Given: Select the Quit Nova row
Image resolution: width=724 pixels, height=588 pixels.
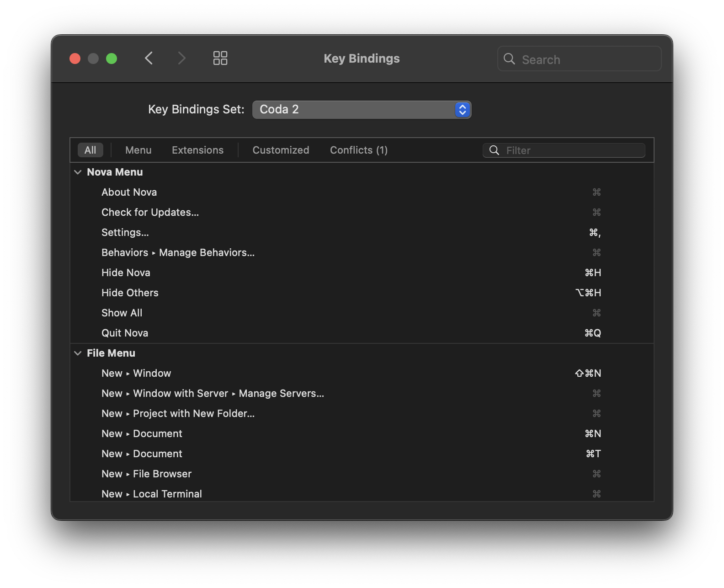Looking at the screenshot, I should (x=362, y=333).
